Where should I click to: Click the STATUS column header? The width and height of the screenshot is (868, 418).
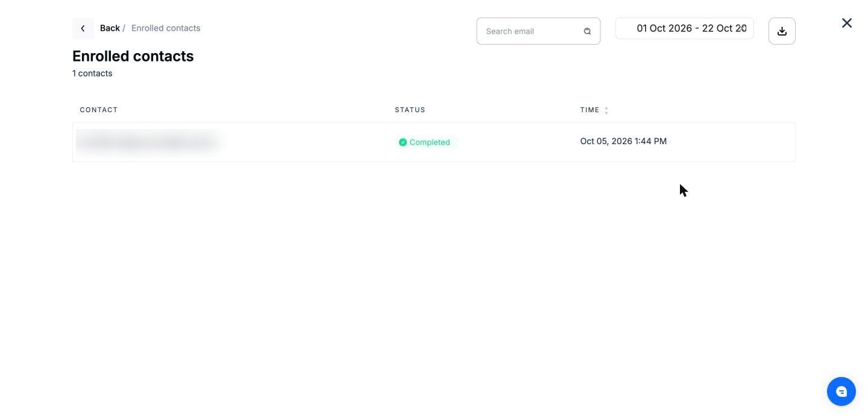tap(410, 110)
